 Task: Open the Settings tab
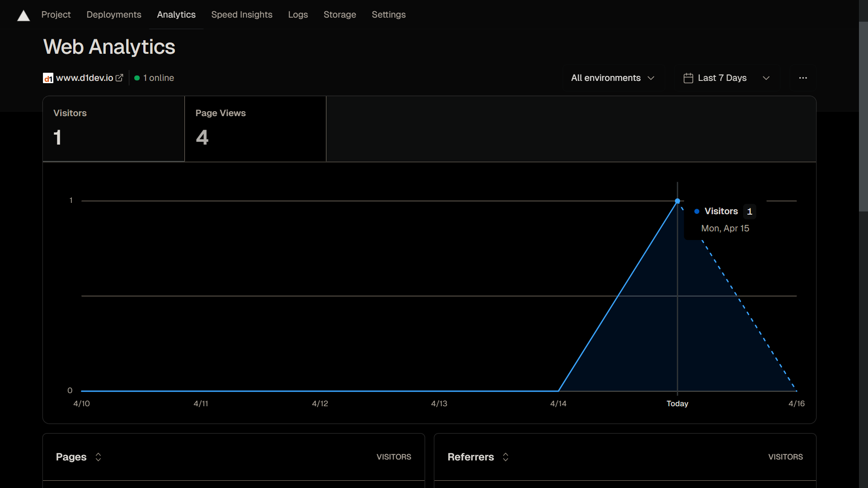[x=389, y=14]
